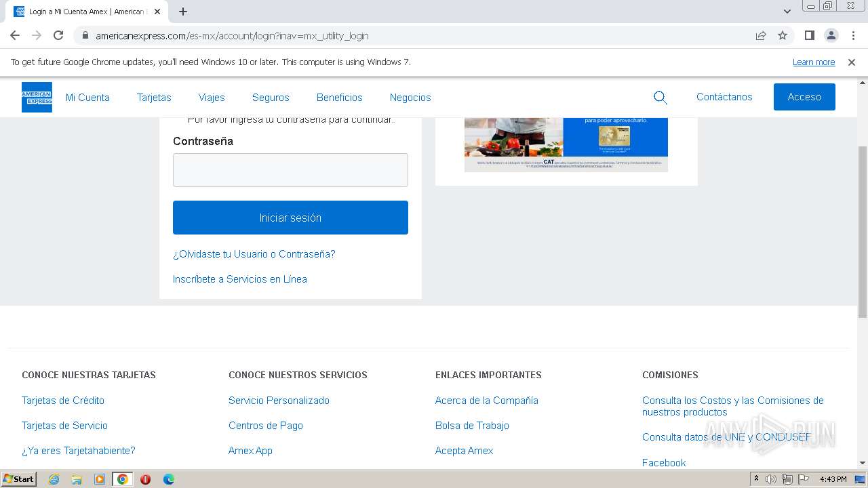Open the Beneficios menu
Screen dimensions: 868x488
coord(340,98)
